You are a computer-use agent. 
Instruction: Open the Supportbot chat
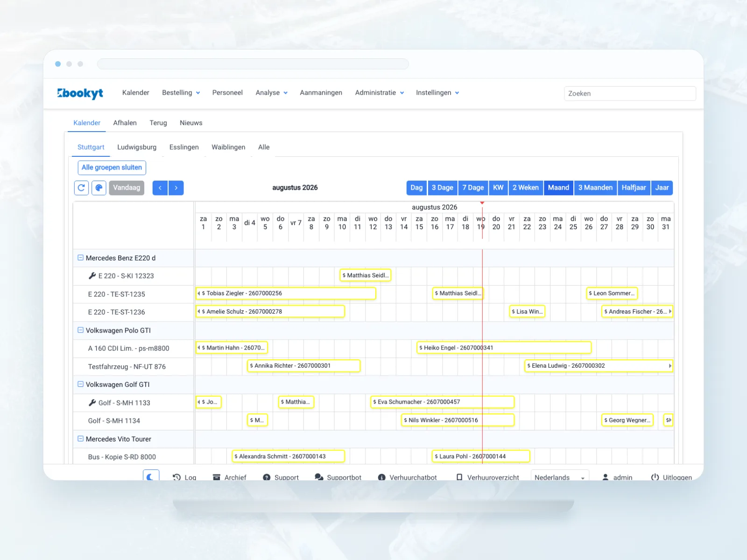338,477
